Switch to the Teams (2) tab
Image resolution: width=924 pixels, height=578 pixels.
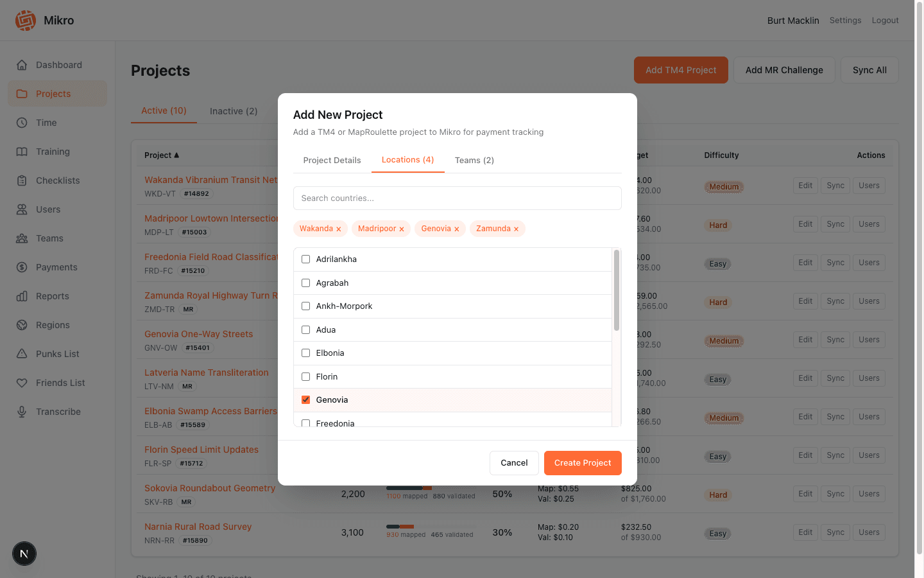tap(474, 160)
